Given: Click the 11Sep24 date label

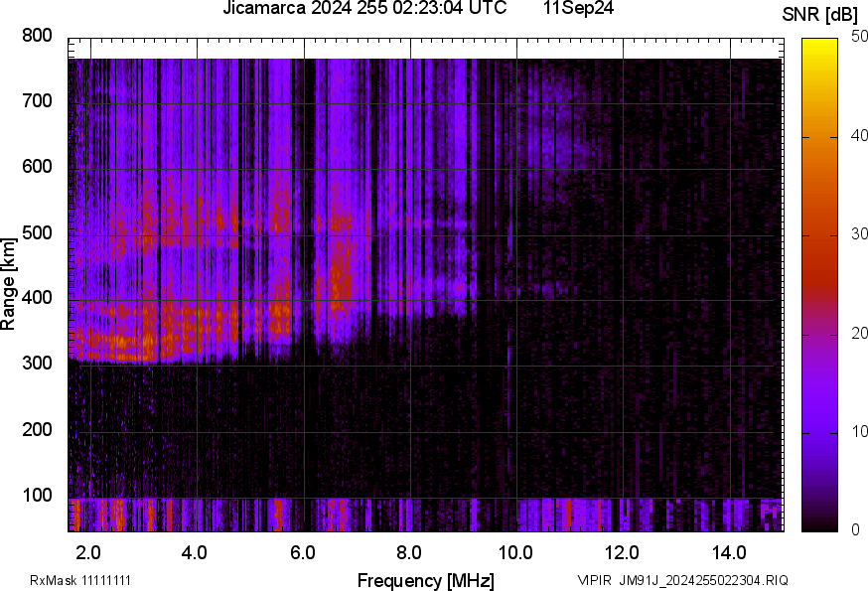Looking at the screenshot, I should pyautogui.click(x=578, y=9).
